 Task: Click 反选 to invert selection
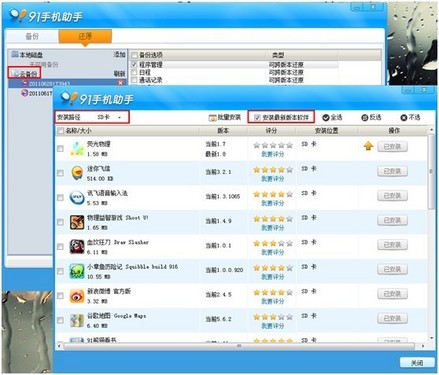click(x=371, y=117)
